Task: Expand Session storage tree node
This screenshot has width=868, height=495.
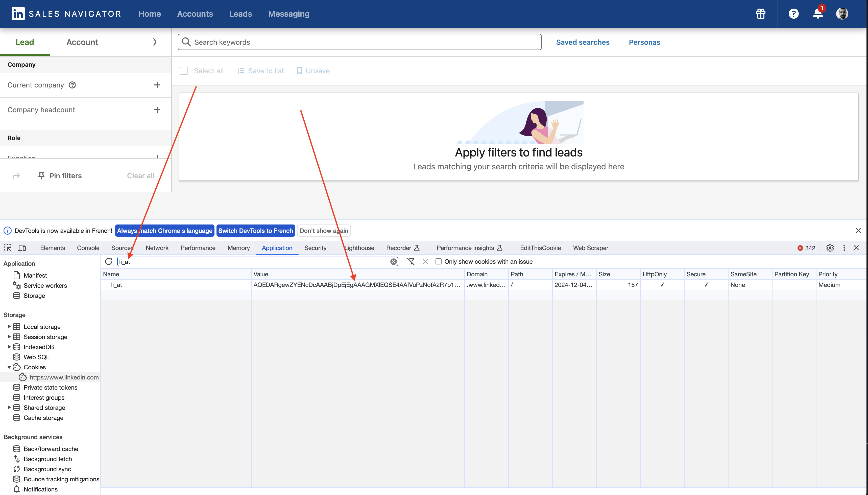Action: (x=9, y=336)
